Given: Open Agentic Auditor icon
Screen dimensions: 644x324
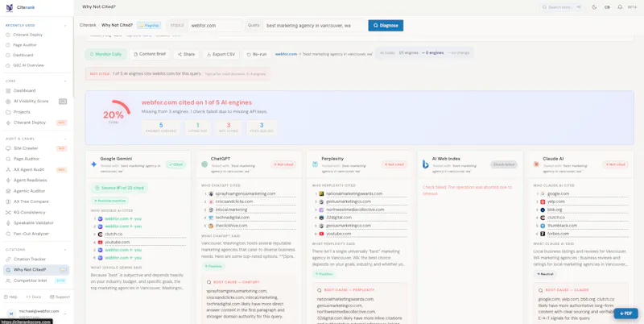Looking at the screenshot, I should pyautogui.click(x=8, y=191).
